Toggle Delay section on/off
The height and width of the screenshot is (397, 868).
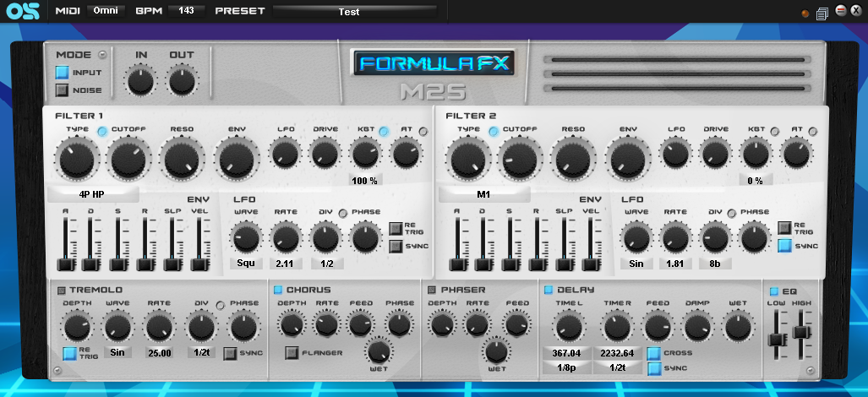[x=549, y=290]
